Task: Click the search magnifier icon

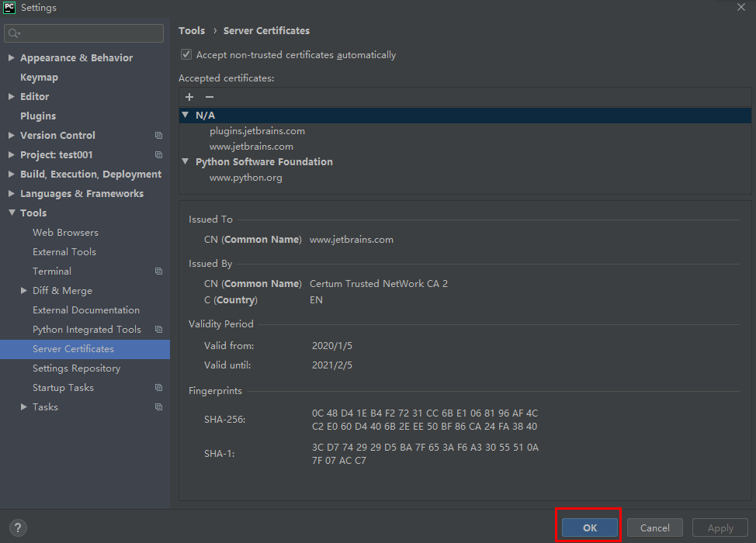Action: pos(13,33)
